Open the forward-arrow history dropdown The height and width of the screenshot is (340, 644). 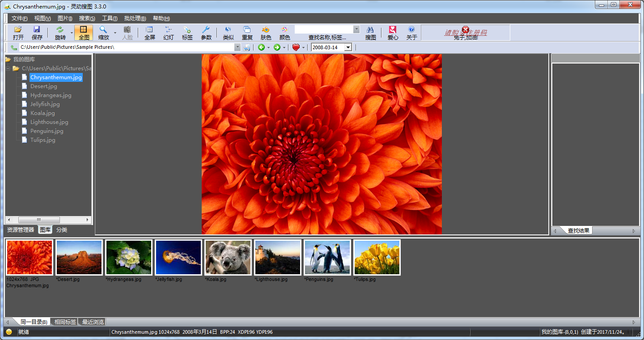pyautogui.click(x=284, y=47)
